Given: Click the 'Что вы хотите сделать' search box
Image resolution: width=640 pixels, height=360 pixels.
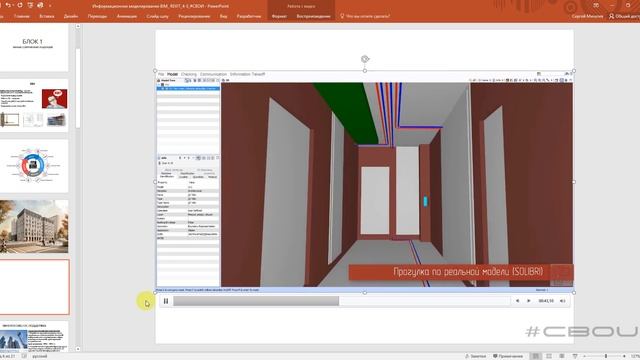Looking at the screenshot, I should point(365,16).
